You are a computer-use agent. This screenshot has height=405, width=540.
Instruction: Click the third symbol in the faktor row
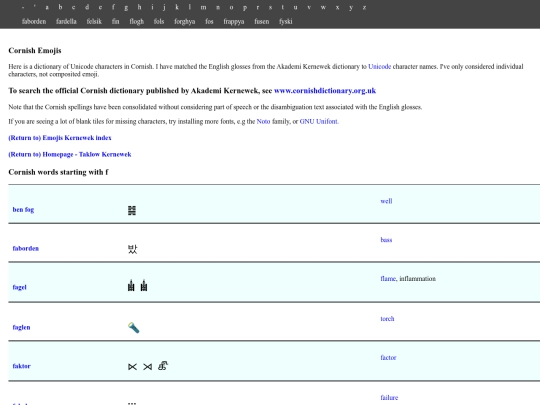(x=163, y=366)
